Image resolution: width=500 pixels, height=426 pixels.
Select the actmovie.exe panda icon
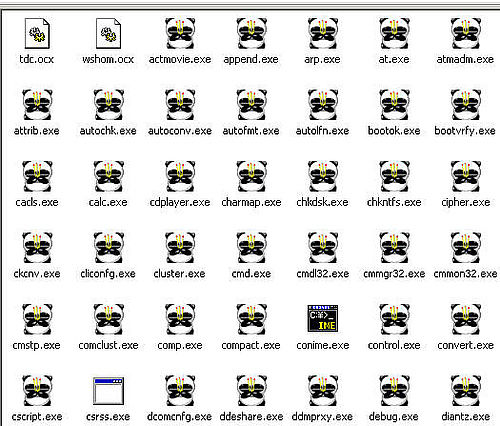[x=180, y=33]
